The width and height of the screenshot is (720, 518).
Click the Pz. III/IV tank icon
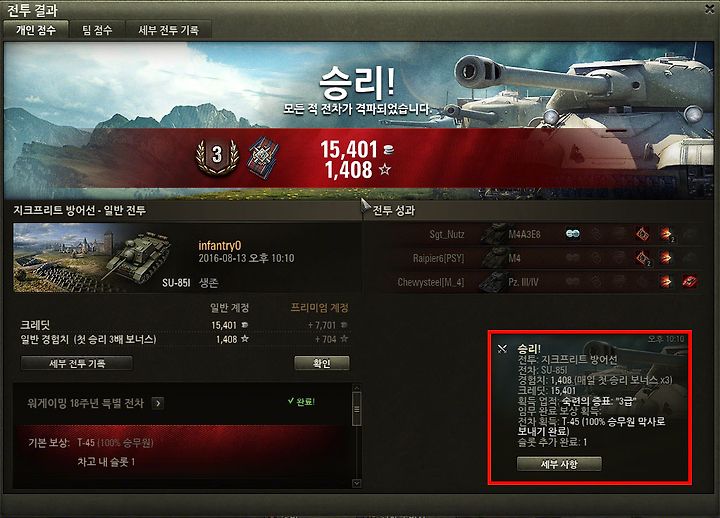pos(493,281)
